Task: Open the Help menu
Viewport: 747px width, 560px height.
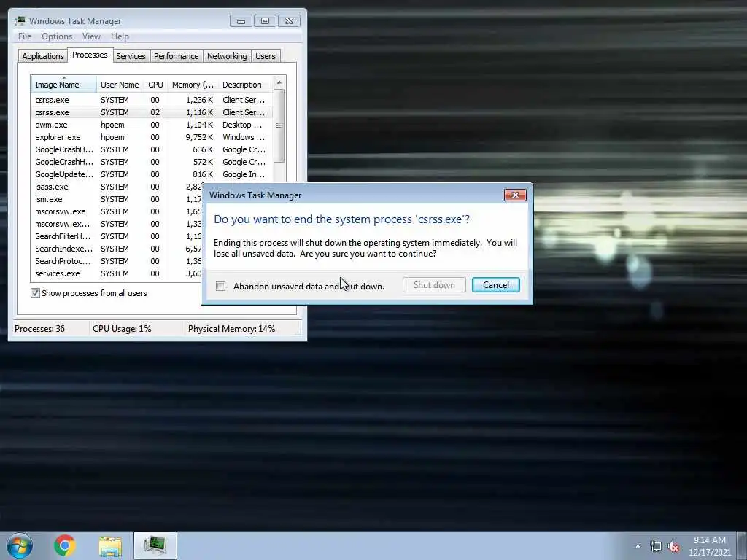Action: pyautogui.click(x=120, y=36)
